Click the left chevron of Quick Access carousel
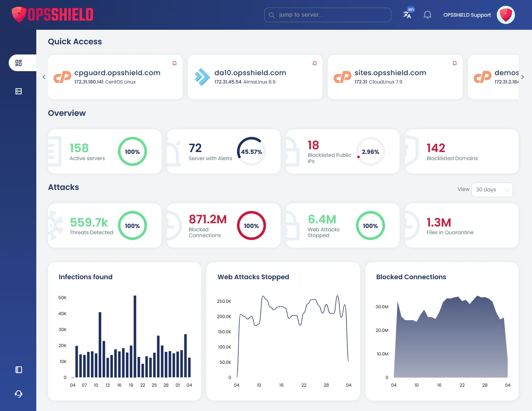This screenshot has width=532, height=411. [44, 77]
